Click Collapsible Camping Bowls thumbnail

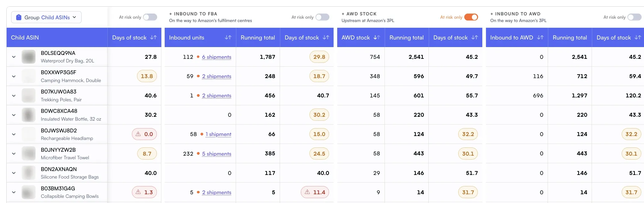coord(29,192)
